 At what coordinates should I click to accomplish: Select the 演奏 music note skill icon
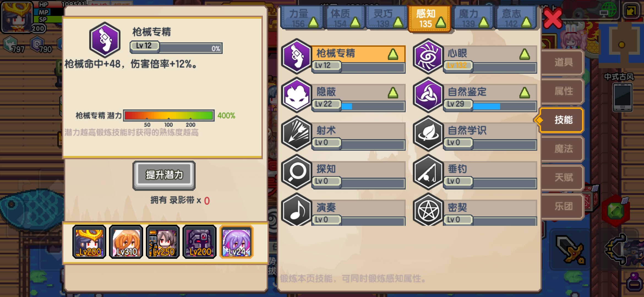coord(296,210)
